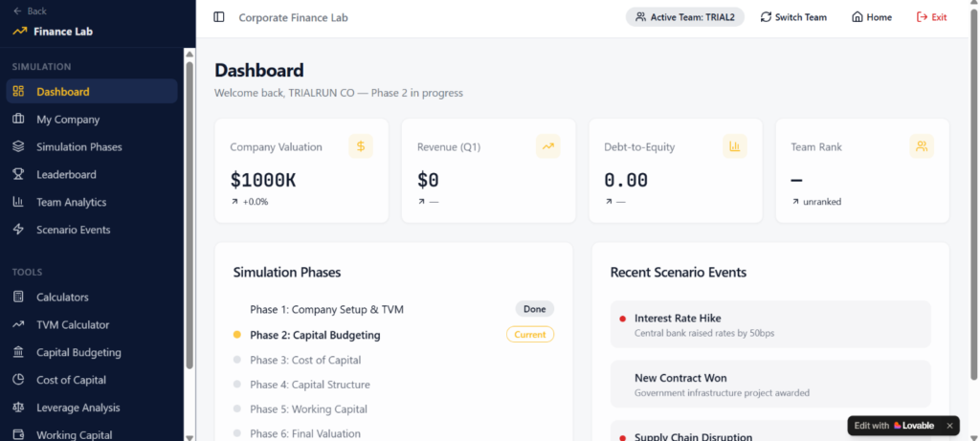This screenshot has height=441, width=980.
Task: Go back using the Back link
Action: click(30, 11)
